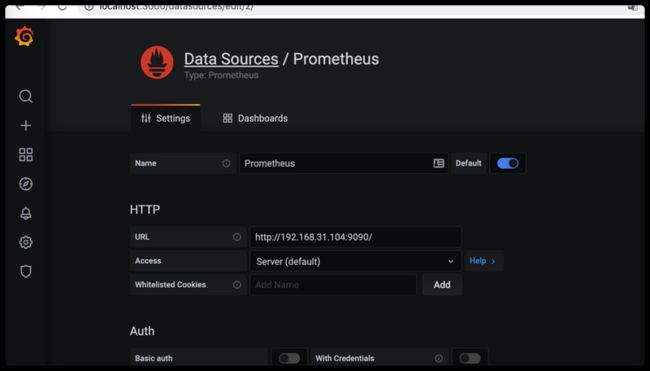Turn off the Default data source toggle
This screenshot has width=650, height=371.
click(508, 163)
